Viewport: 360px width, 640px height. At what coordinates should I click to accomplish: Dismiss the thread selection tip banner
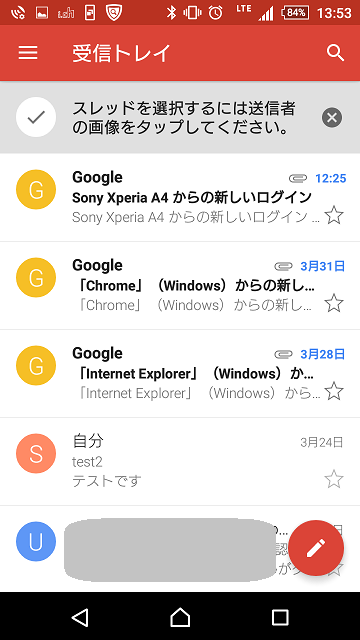[332, 118]
